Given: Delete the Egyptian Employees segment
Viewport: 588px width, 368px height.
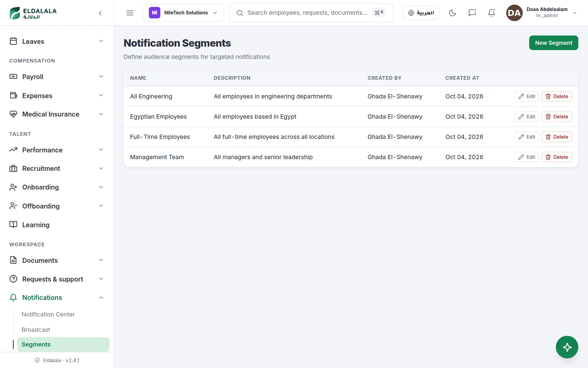Looking at the screenshot, I should click(556, 117).
